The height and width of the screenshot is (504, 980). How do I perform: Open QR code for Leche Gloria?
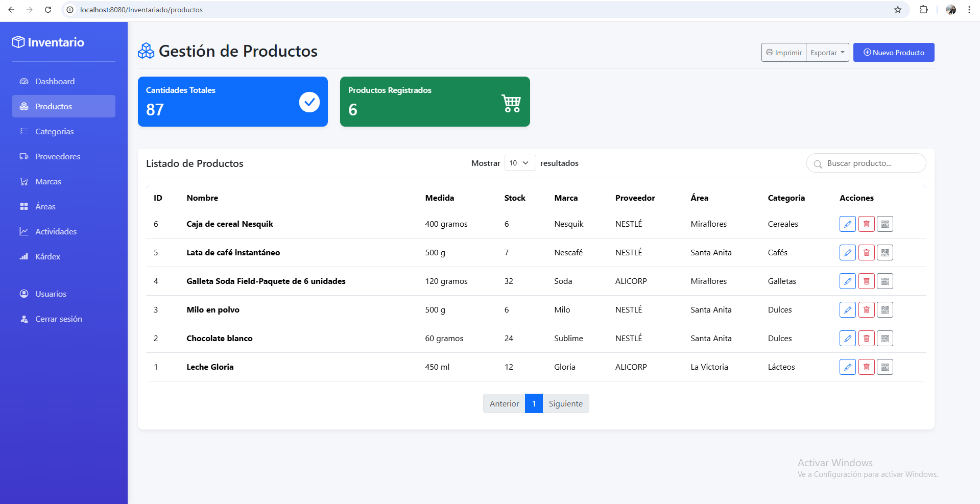[885, 367]
